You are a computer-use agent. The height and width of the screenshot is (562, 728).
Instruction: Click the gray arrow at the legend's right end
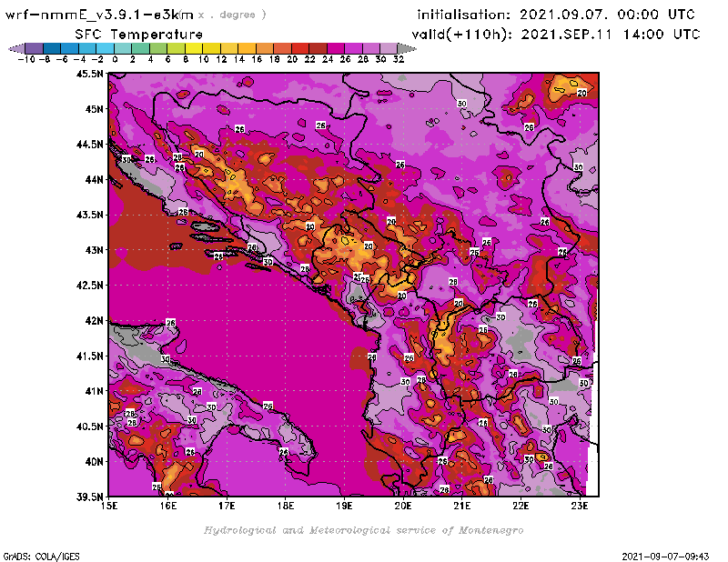pos(406,49)
